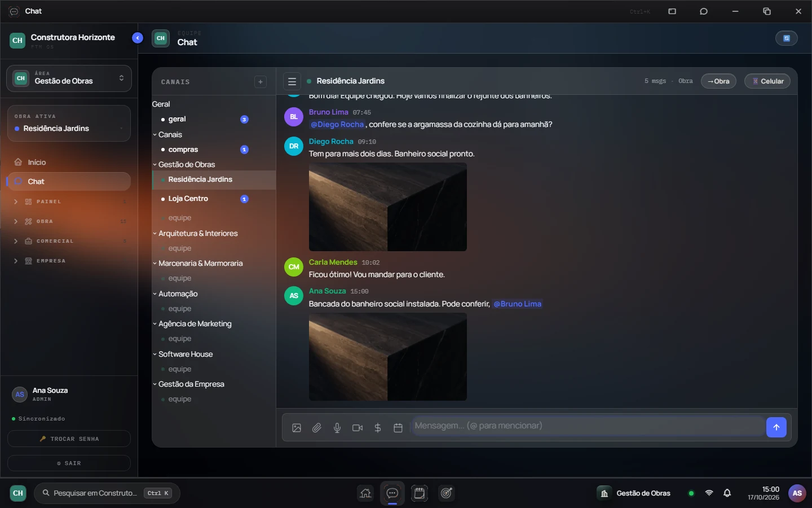This screenshot has width=812, height=508.
Task: Open the calendar icon in bottom dock
Action: 419,493
